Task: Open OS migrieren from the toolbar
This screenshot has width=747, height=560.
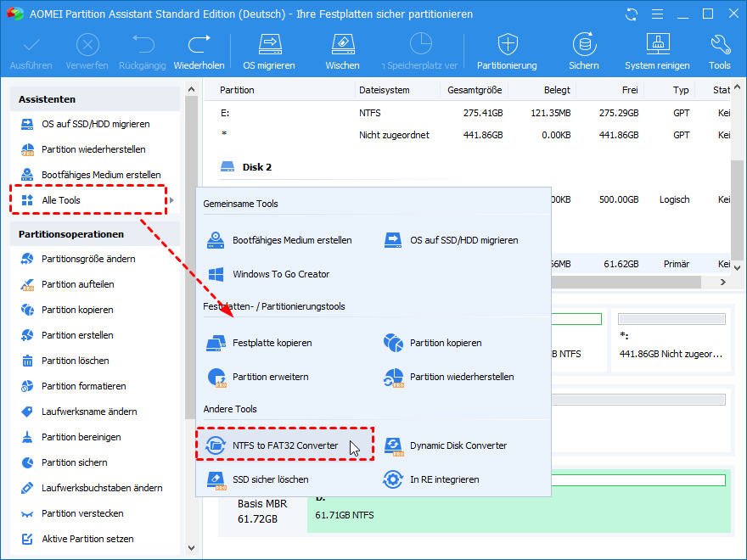Action: [x=269, y=53]
